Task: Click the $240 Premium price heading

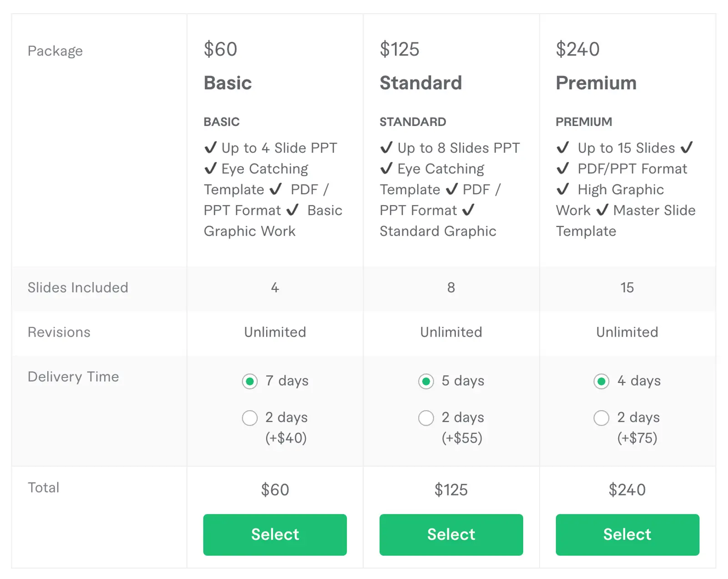Action: pos(577,49)
